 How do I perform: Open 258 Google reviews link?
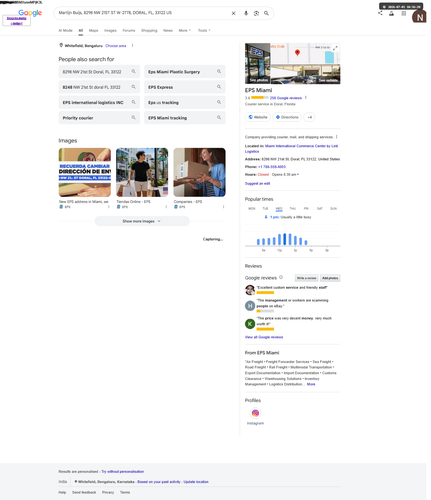[286, 98]
